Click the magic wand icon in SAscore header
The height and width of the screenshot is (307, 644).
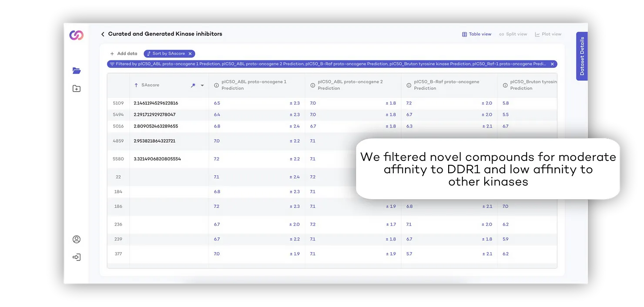pos(193,85)
